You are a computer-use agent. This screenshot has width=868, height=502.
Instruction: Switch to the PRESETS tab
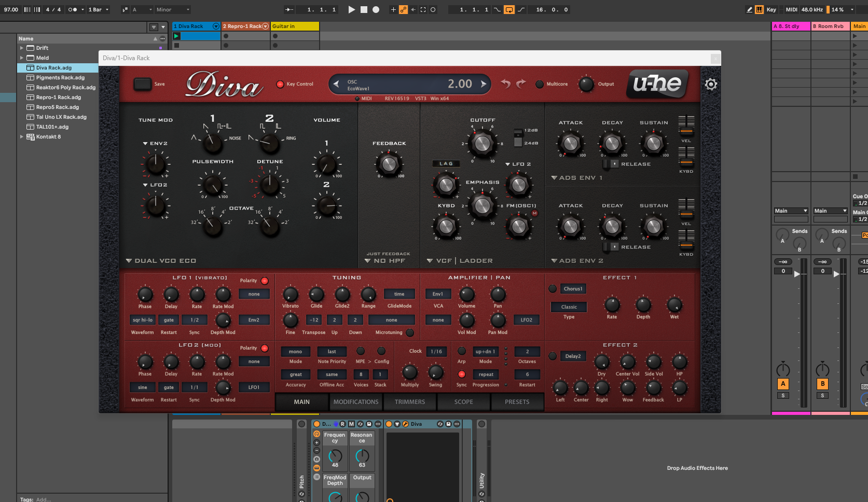tap(517, 402)
